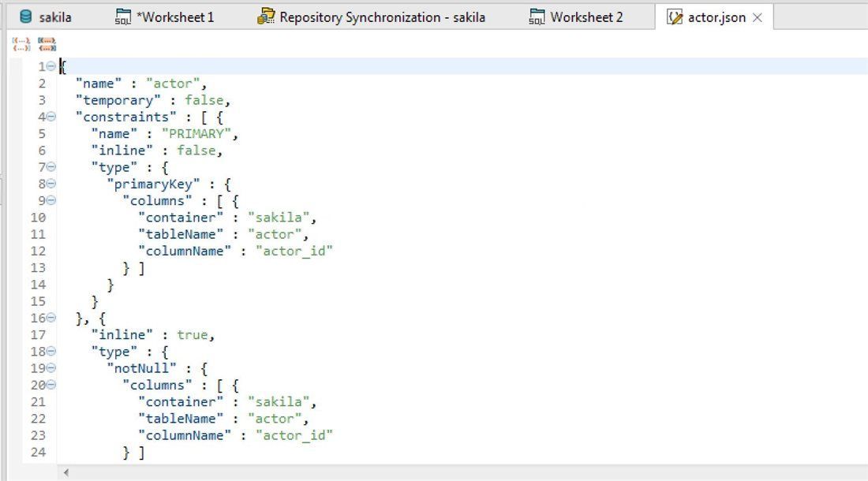Click the "actor" value on line 2
Screen dimensions: 868x481
(173, 84)
